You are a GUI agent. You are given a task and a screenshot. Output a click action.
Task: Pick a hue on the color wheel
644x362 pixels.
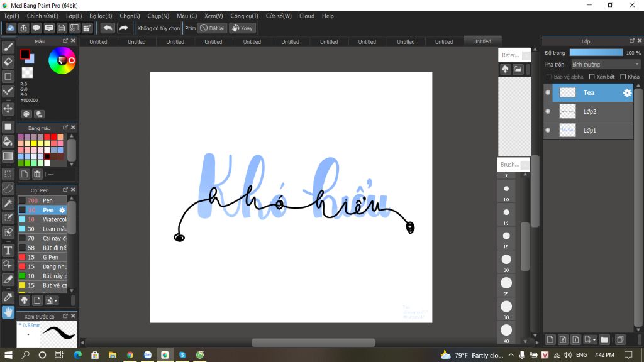(x=62, y=61)
